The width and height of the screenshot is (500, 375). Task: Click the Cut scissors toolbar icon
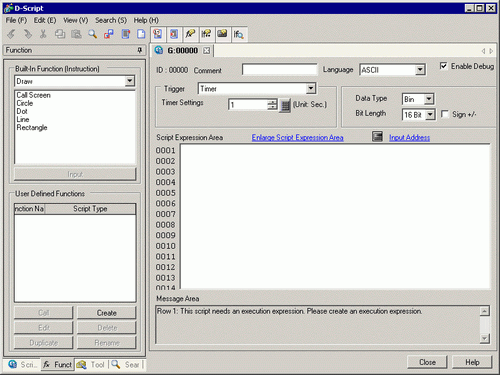(43, 34)
